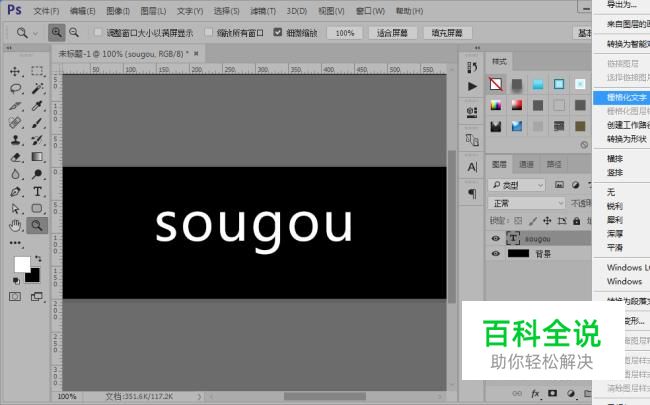Viewport: 650px width, 405px height.
Task: Lock transparent pixels
Action: coord(518,221)
